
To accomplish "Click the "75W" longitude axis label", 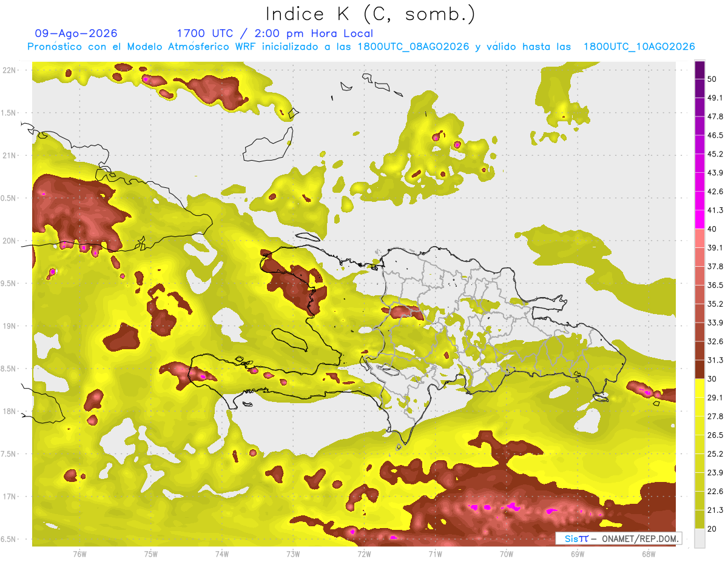I will 151,554.
